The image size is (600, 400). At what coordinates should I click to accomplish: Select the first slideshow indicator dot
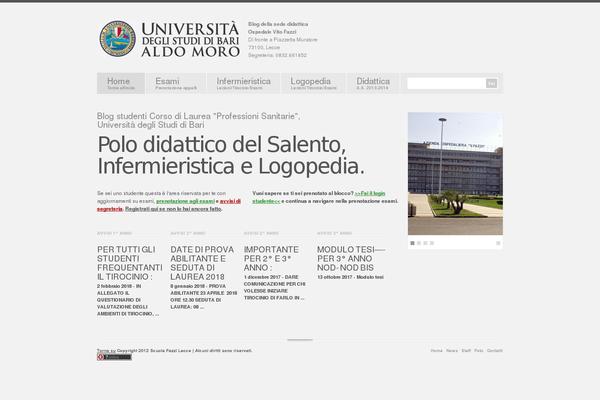412,243
